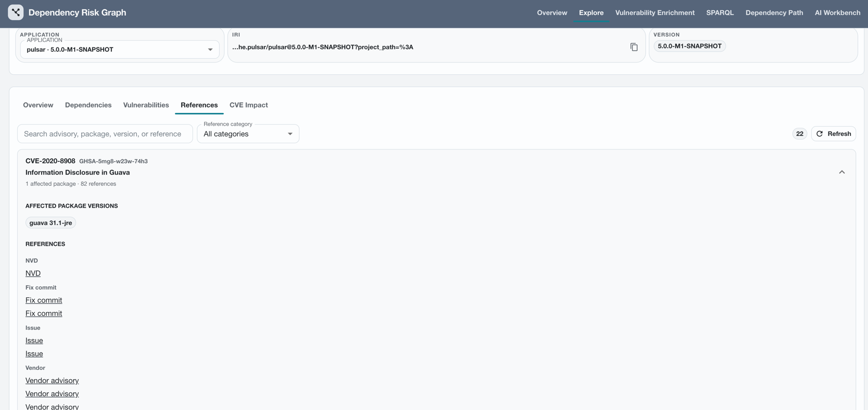The image size is (868, 410).
Task: Switch to the Vulnerabilities tab
Action: (146, 105)
